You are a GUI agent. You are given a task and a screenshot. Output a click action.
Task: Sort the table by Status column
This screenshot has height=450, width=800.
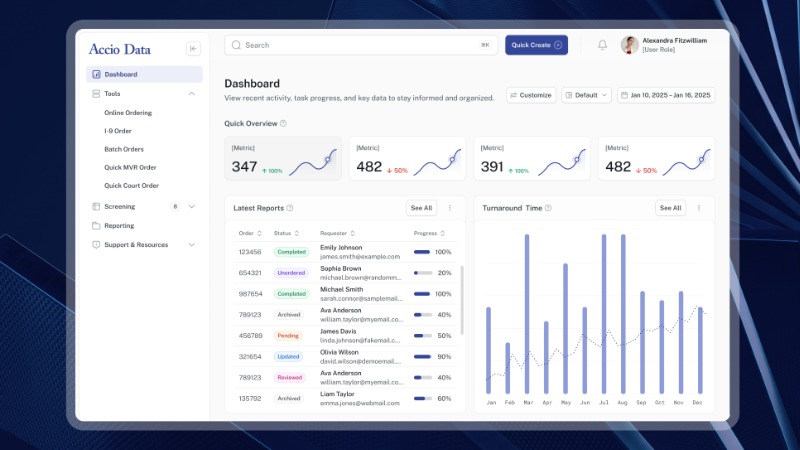point(296,233)
